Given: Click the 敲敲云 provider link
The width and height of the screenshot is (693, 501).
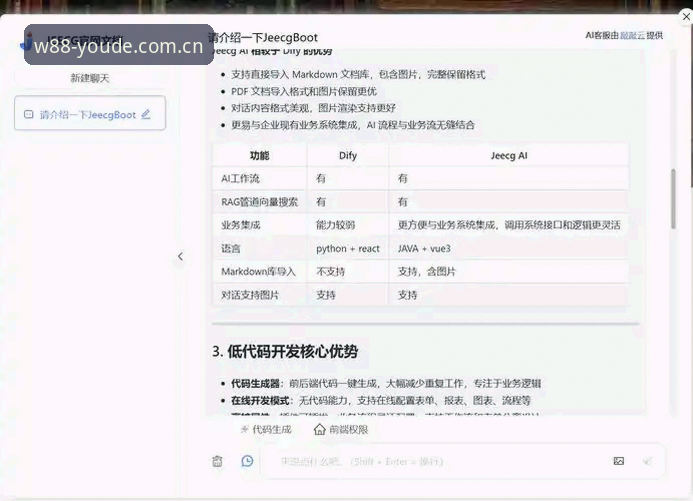Looking at the screenshot, I should click(632, 35).
